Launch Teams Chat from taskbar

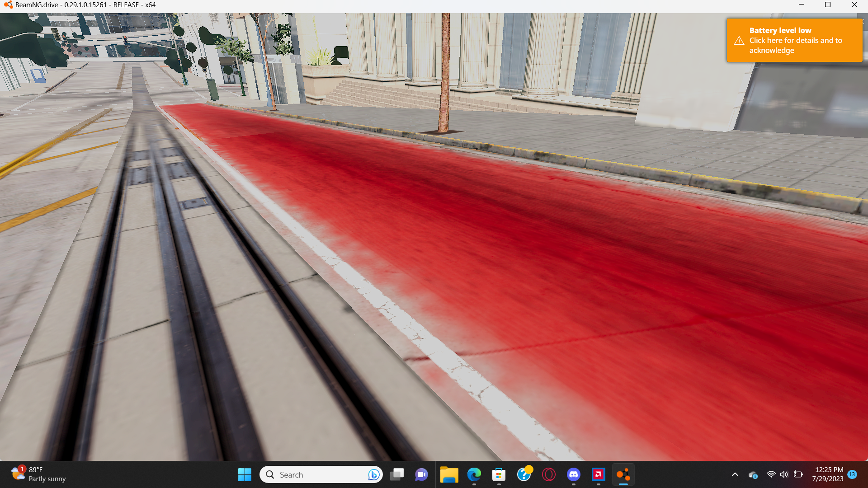421,474
